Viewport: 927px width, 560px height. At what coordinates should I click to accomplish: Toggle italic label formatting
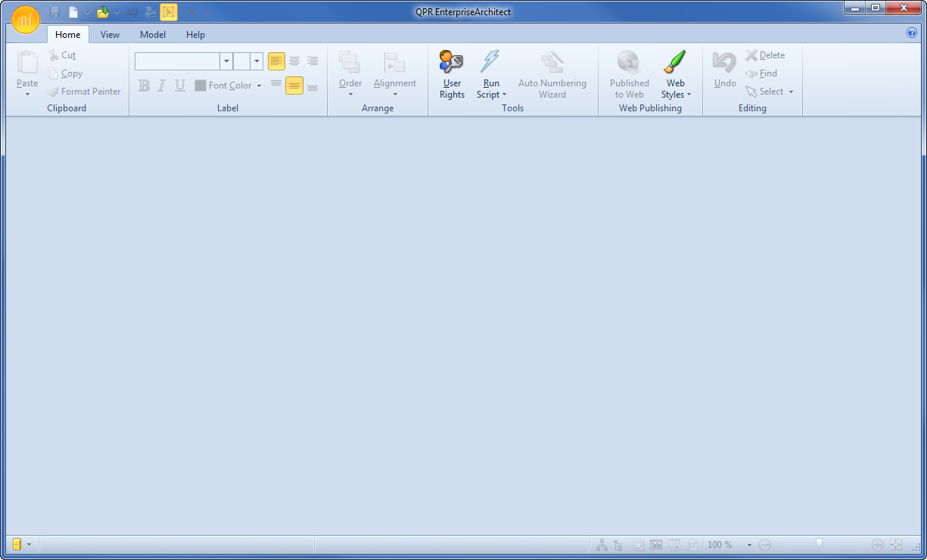(x=160, y=86)
